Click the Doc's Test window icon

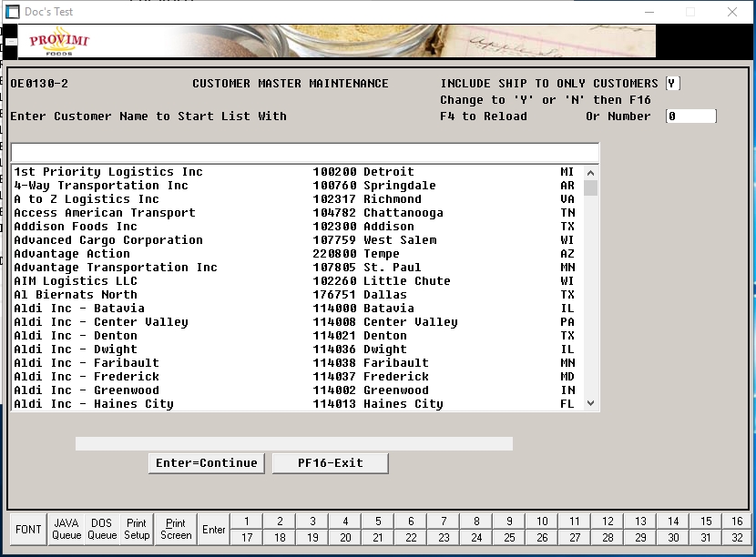[13, 12]
